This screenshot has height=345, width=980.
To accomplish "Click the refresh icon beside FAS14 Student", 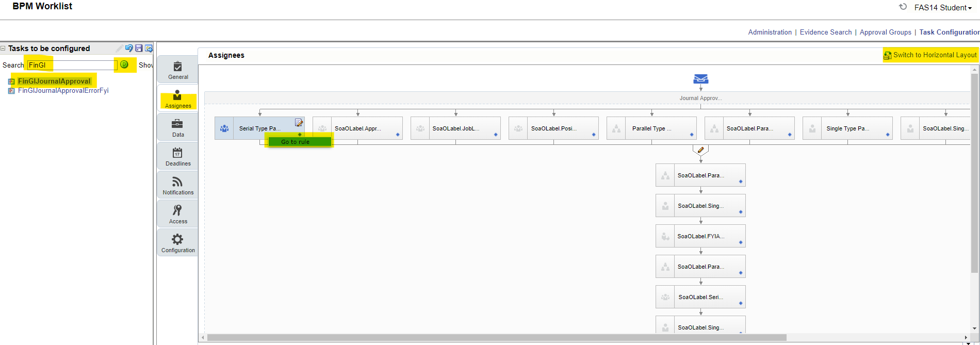I will [x=903, y=7].
